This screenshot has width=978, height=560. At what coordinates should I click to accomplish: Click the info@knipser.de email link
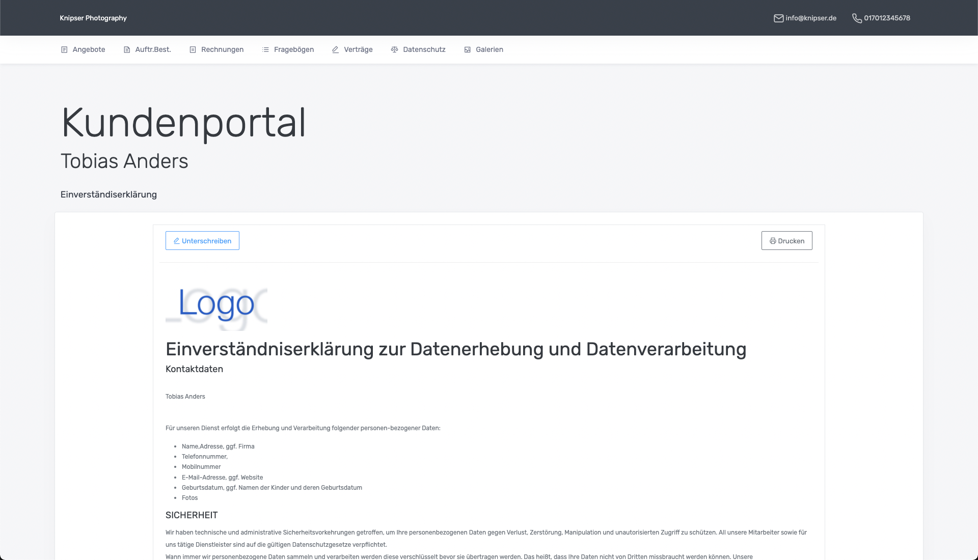tap(810, 18)
